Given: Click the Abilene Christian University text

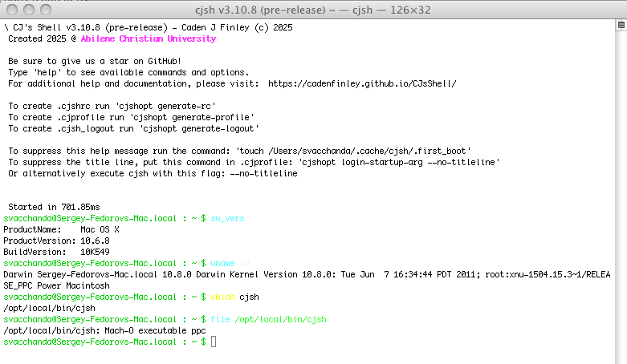Looking at the screenshot, I should coord(149,38).
